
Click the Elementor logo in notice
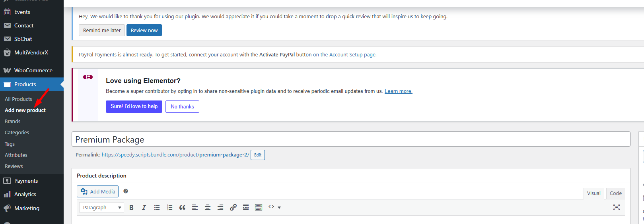[x=88, y=77]
